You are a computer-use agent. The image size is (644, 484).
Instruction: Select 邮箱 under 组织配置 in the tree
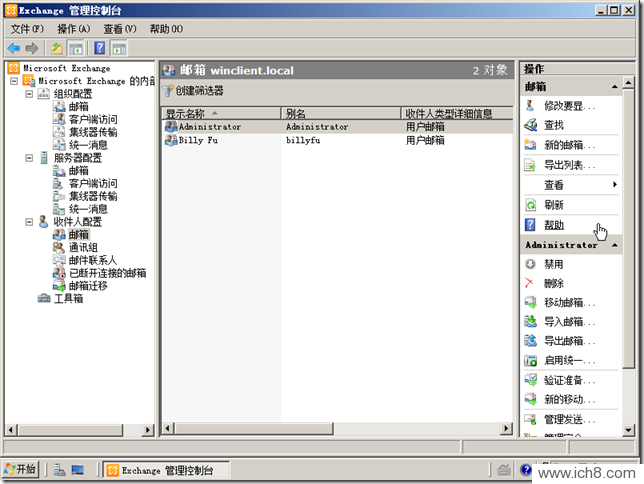(x=78, y=106)
